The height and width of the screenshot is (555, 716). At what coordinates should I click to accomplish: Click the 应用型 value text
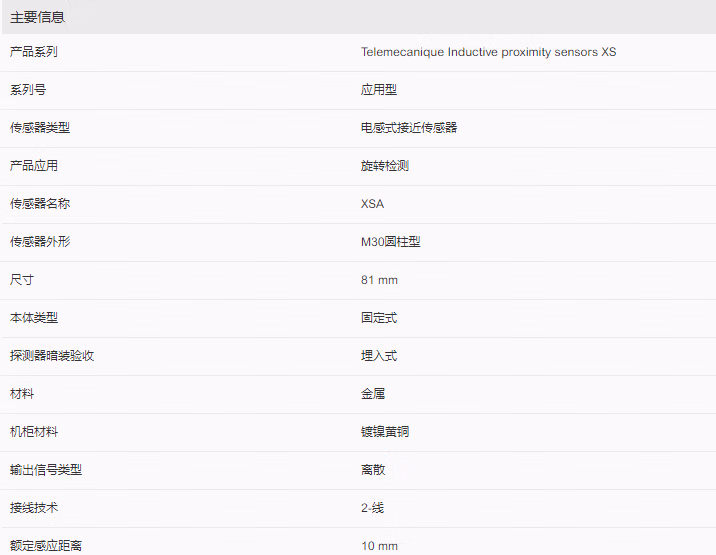click(x=379, y=90)
